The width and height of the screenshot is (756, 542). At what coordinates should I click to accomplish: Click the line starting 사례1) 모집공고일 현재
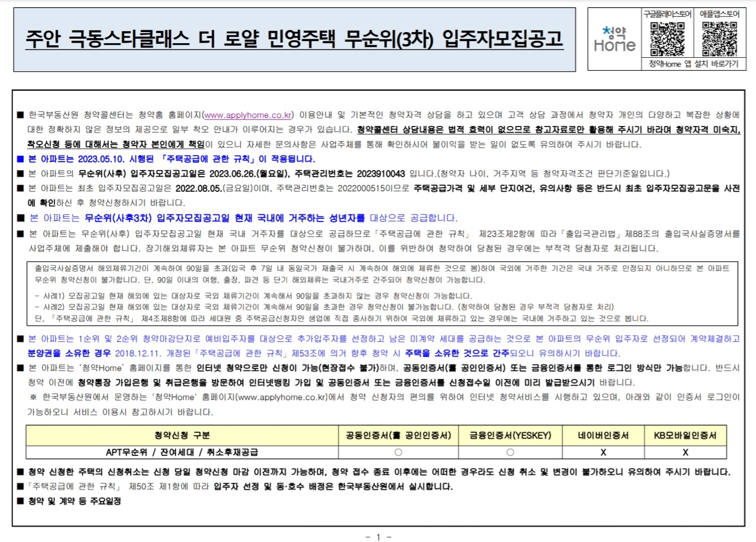[254, 296]
